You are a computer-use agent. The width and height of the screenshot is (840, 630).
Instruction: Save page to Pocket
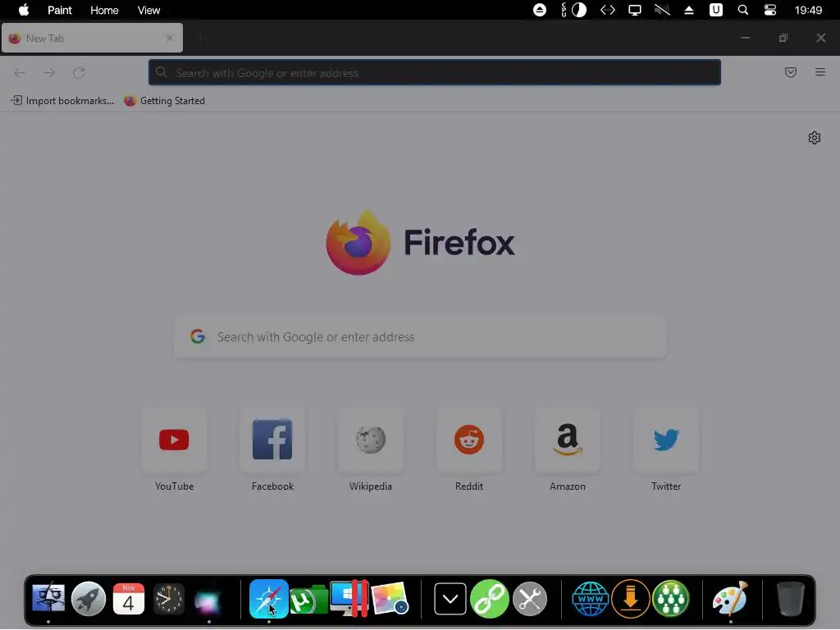(x=790, y=72)
